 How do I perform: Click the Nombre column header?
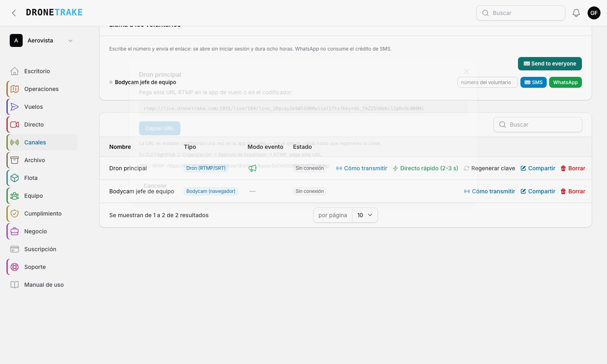tap(120, 147)
